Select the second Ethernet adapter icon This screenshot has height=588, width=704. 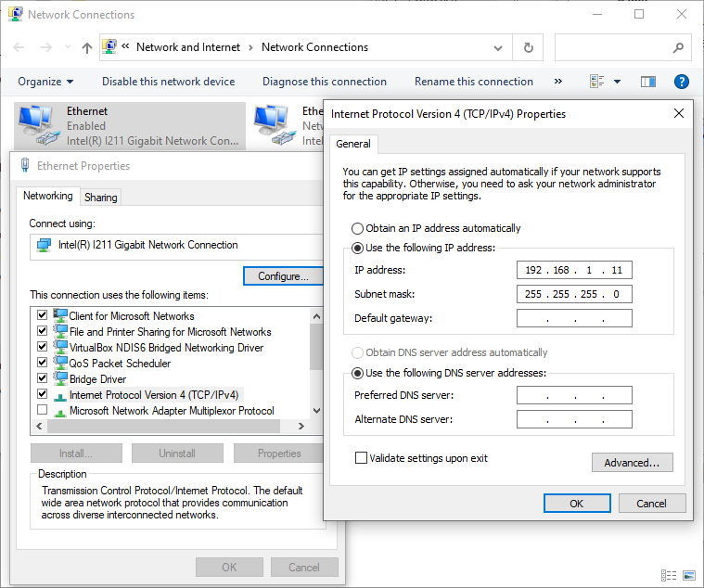click(275, 125)
